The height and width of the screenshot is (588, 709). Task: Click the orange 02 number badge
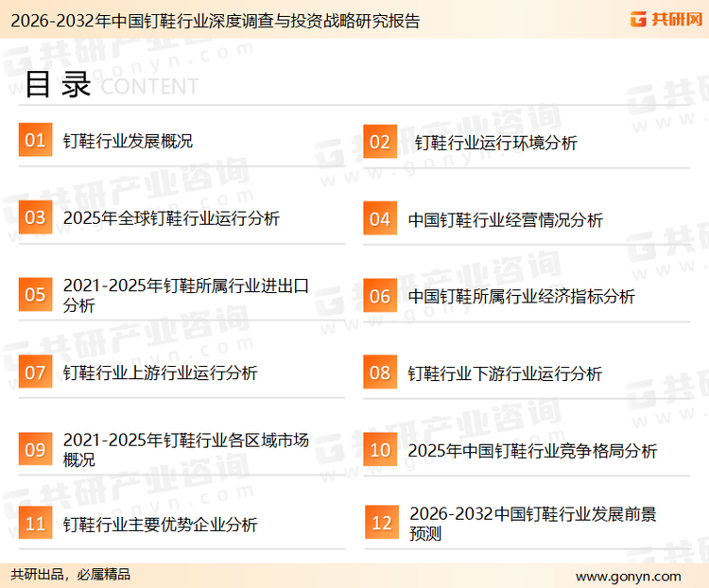click(x=379, y=142)
